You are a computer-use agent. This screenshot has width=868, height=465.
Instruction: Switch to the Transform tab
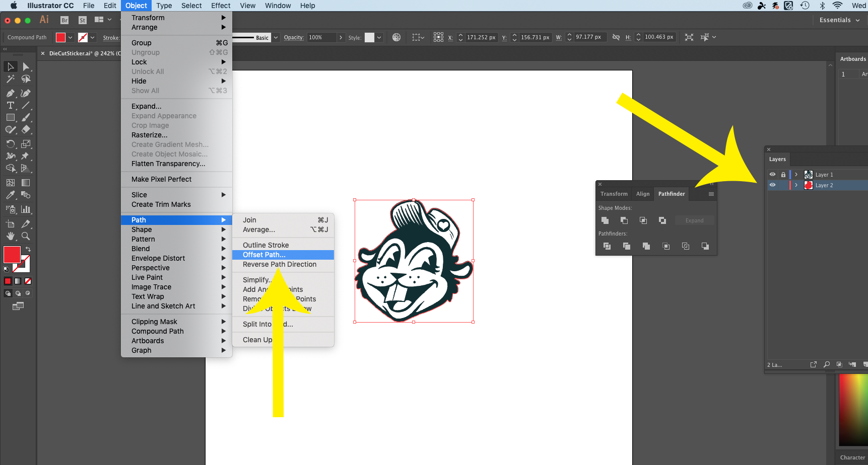pyautogui.click(x=614, y=194)
